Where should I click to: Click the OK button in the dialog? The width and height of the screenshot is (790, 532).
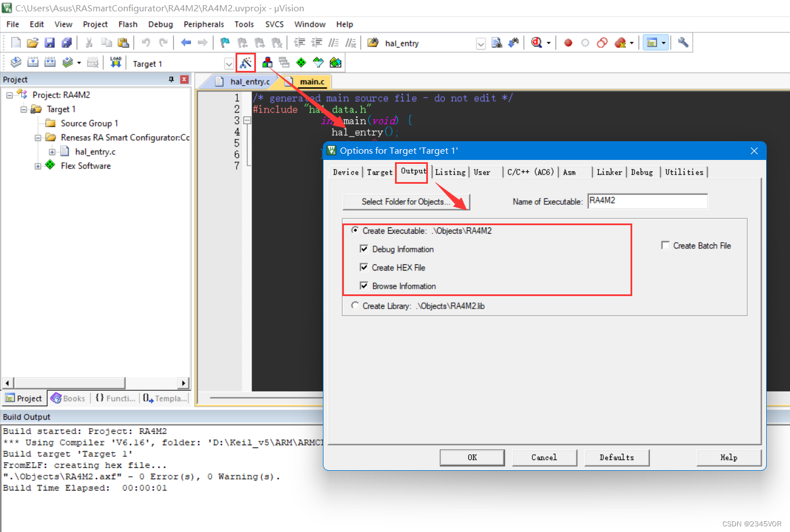tap(472, 458)
